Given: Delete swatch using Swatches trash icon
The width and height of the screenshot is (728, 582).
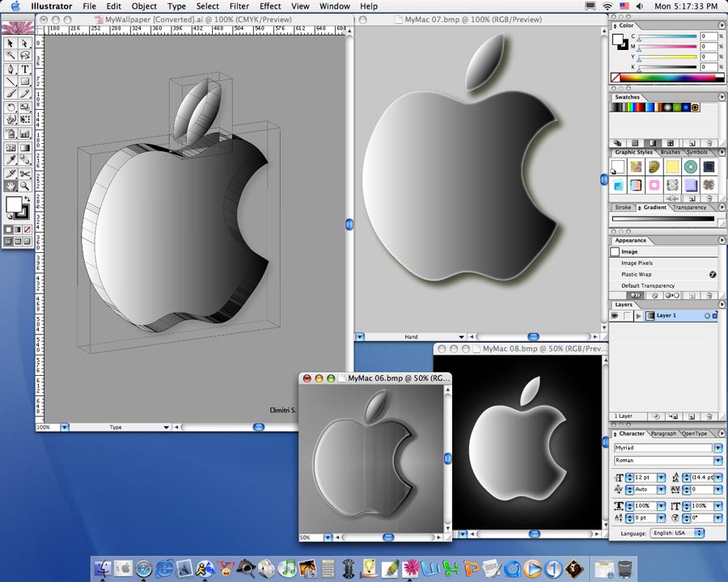Looking at the screenshot, I should coord(709,143).
